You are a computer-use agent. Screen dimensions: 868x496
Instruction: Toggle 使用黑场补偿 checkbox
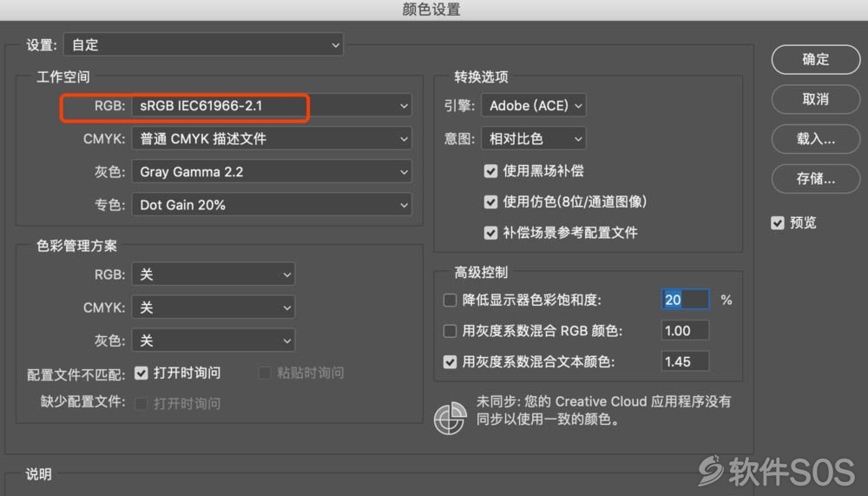click(490, 171)
